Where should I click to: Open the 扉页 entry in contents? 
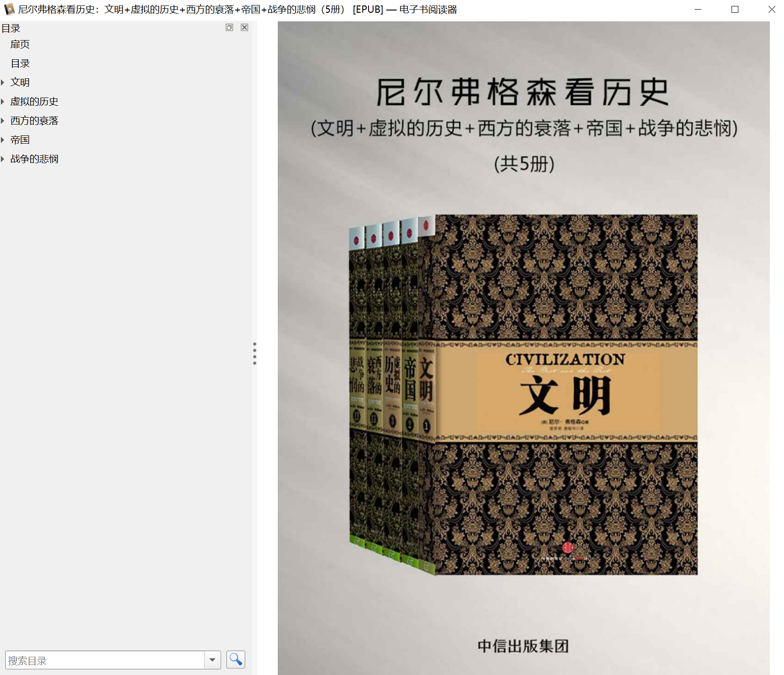click(x=20, y=44)
